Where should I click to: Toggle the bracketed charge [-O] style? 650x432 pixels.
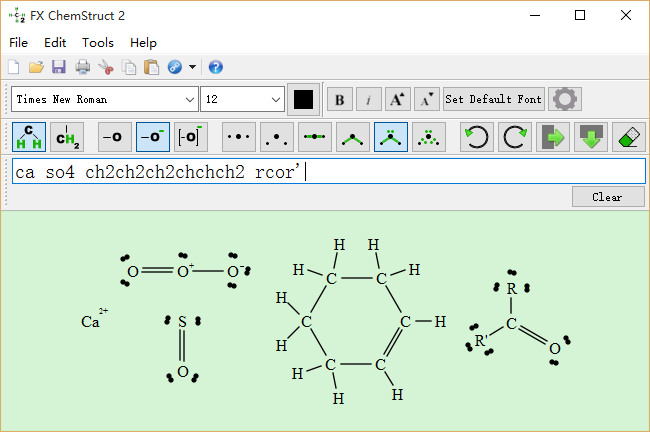coord(190,136)
